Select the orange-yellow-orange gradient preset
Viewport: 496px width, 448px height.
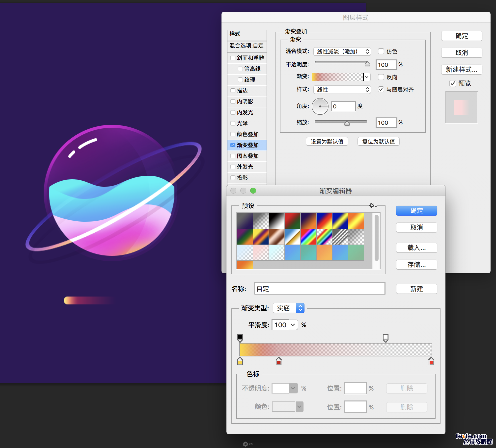(356, 221)
